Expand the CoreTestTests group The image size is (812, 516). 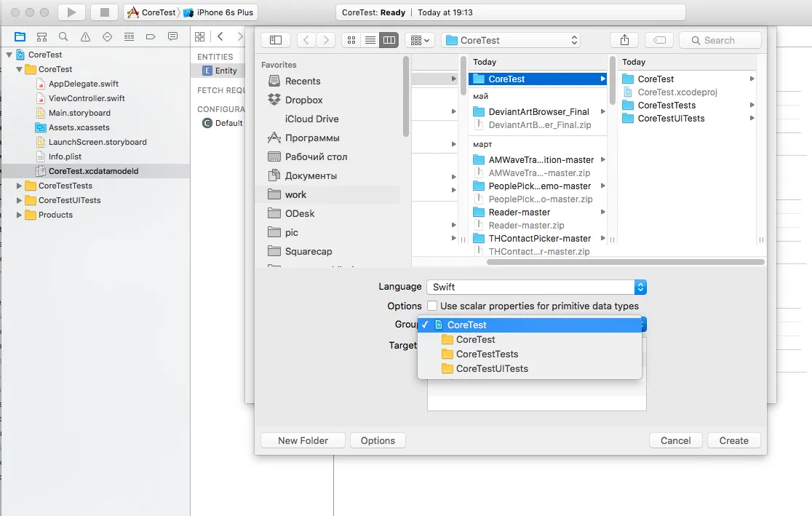[19, 186]
